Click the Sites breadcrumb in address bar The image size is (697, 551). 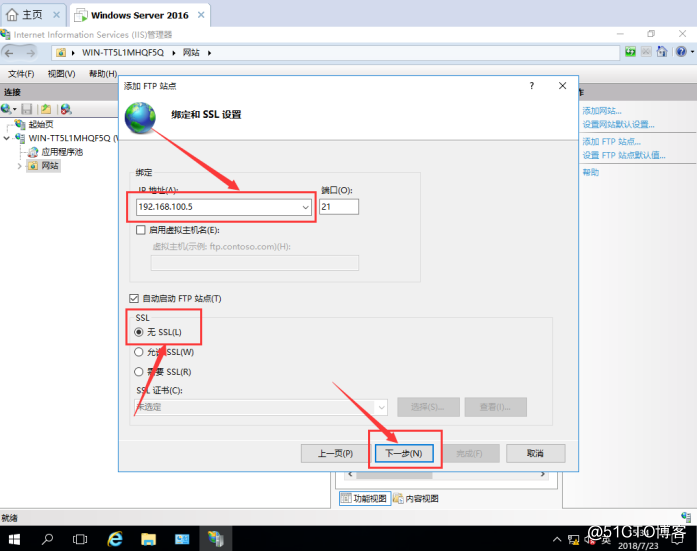[x=191, y=52]
